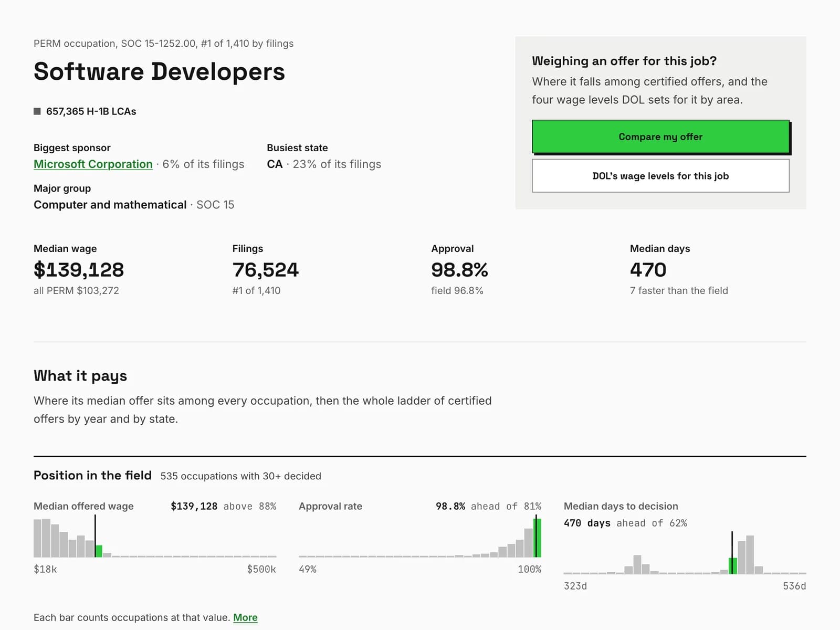This screenshot has width=840, height=630.
Task: Click the approval value 98.8%
Action: [x=459, y=270]
